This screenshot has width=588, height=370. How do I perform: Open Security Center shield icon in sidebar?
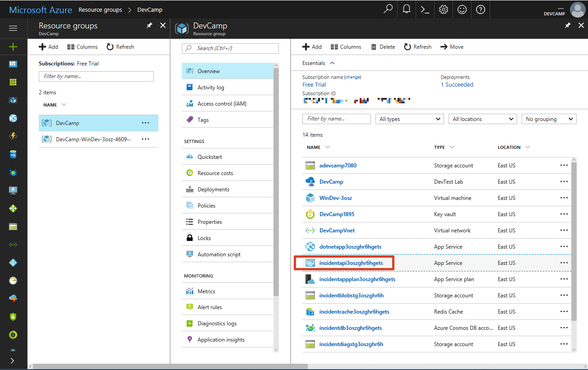click(13, 317)
